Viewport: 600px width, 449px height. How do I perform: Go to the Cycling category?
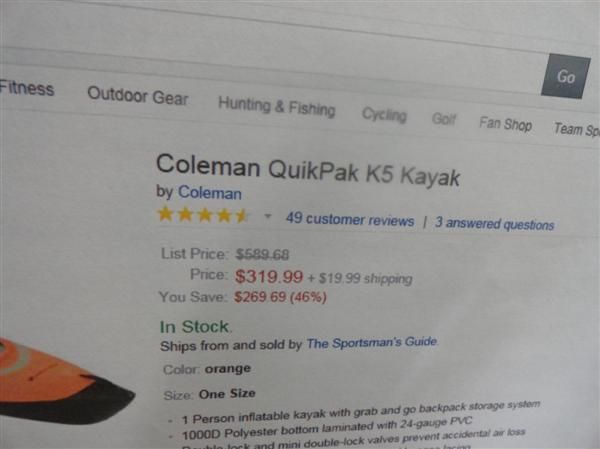point(384,115)
